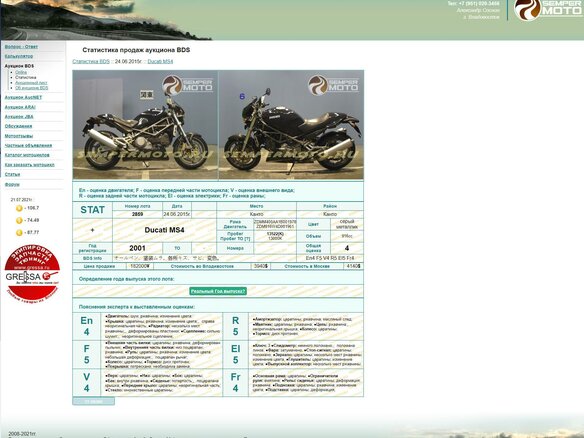Select the 'R 5' rear rating cell
The width and height of the screenshot is (584, 438).
point(235,326)
